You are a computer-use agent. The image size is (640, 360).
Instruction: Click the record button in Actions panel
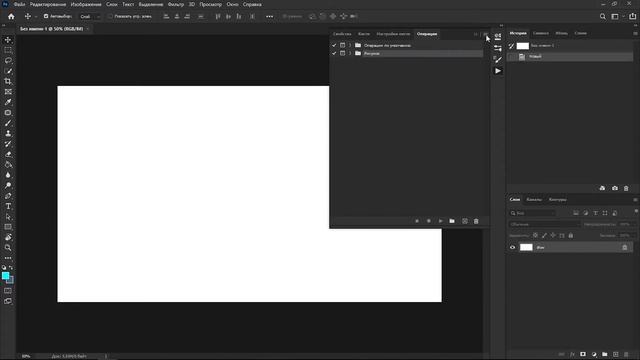pyautogui.click(x=429, y=221)
